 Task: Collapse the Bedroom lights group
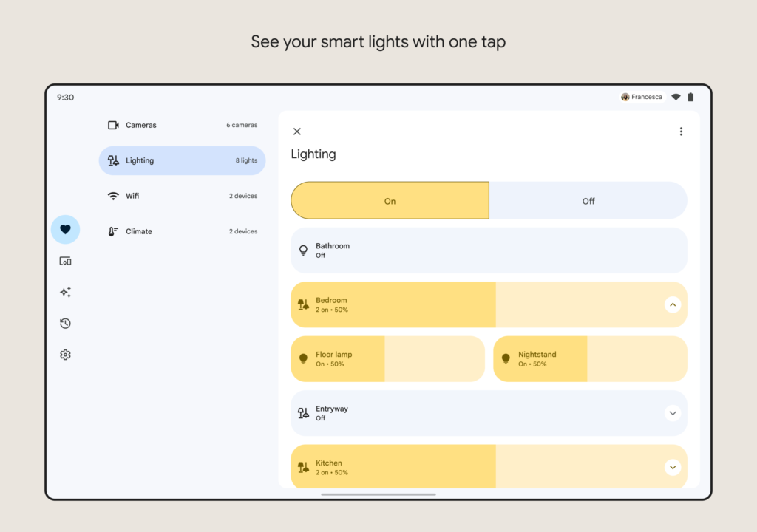pyautogui.click(x=673, y=304)
